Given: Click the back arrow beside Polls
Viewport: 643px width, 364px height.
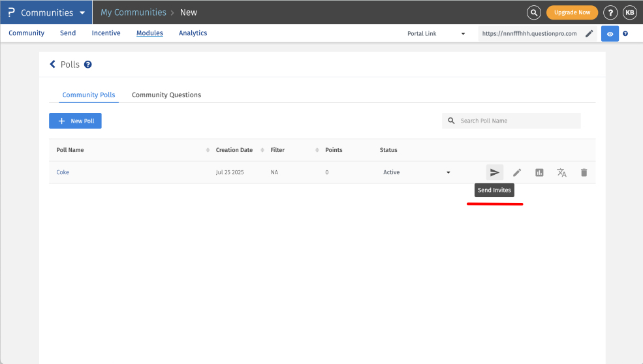Looking at the screenshot, I should [53, 65].
